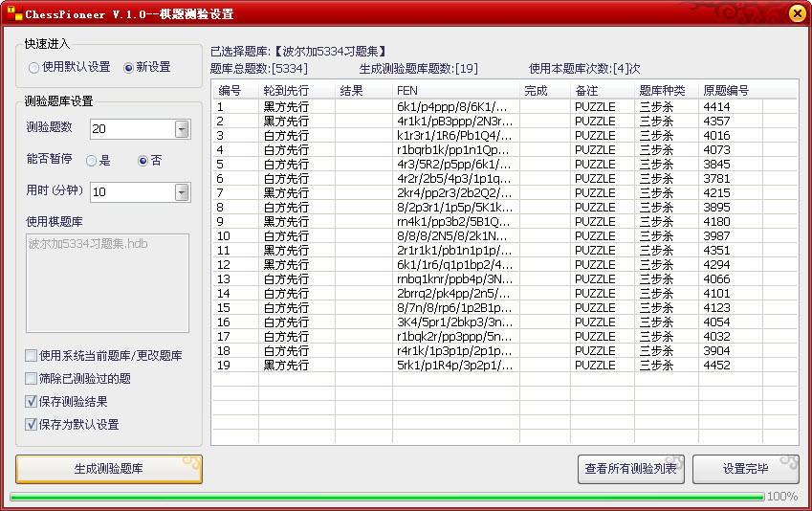Open the 测验题数 dropdown arrow
The height and width of the screenshot is (511, 812).
point(182,129)
